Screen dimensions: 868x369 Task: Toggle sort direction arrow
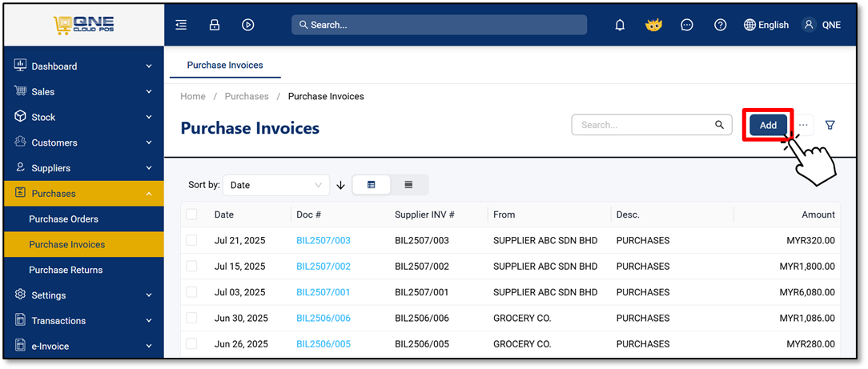coord(340,186)
